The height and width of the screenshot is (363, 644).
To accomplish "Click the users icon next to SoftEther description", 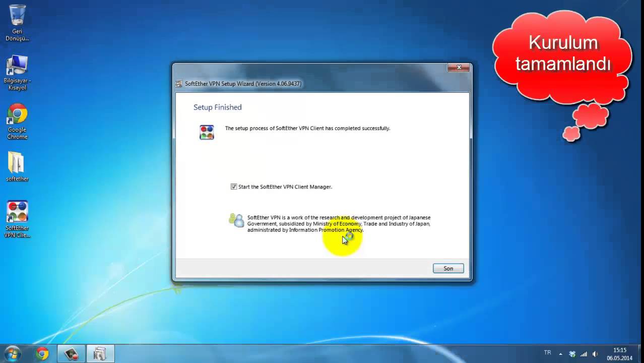I will coord(236,220).
